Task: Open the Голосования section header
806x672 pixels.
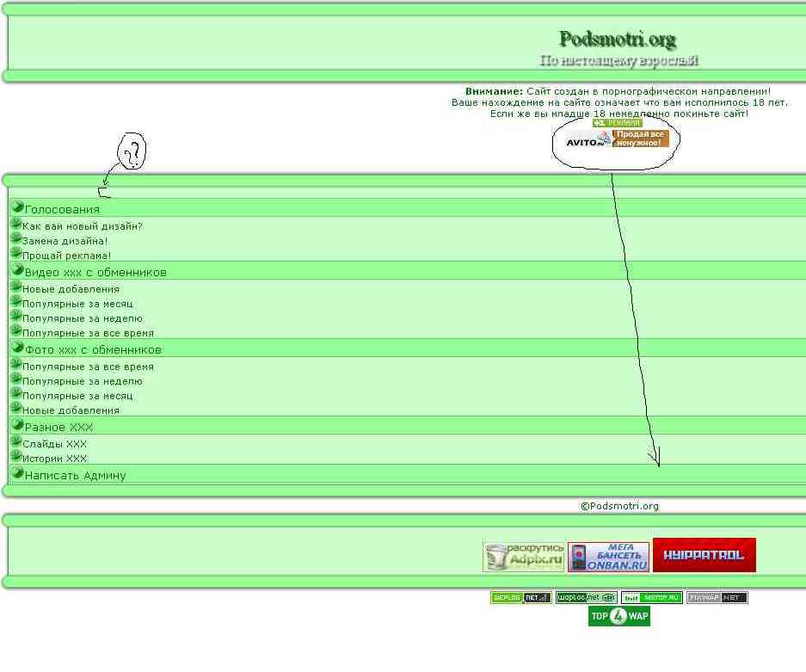Action: pyautogui.click(x=62, y=209)
